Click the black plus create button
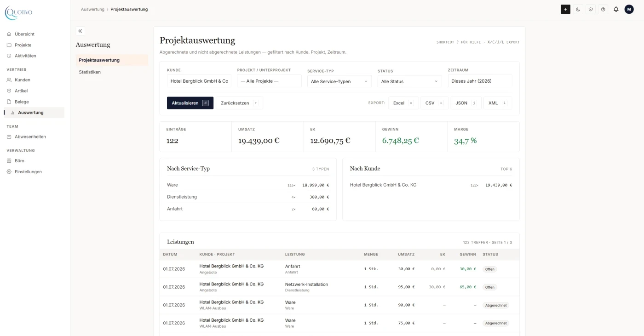Screen dimensions: 644x336 [x=565, y=9]
